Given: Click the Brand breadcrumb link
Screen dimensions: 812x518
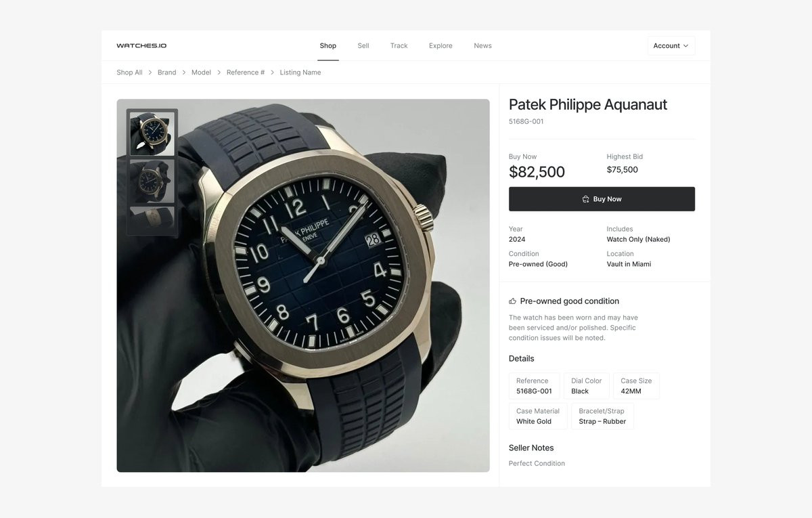Looking at the screenshot, I should click(x=167, y=72).
